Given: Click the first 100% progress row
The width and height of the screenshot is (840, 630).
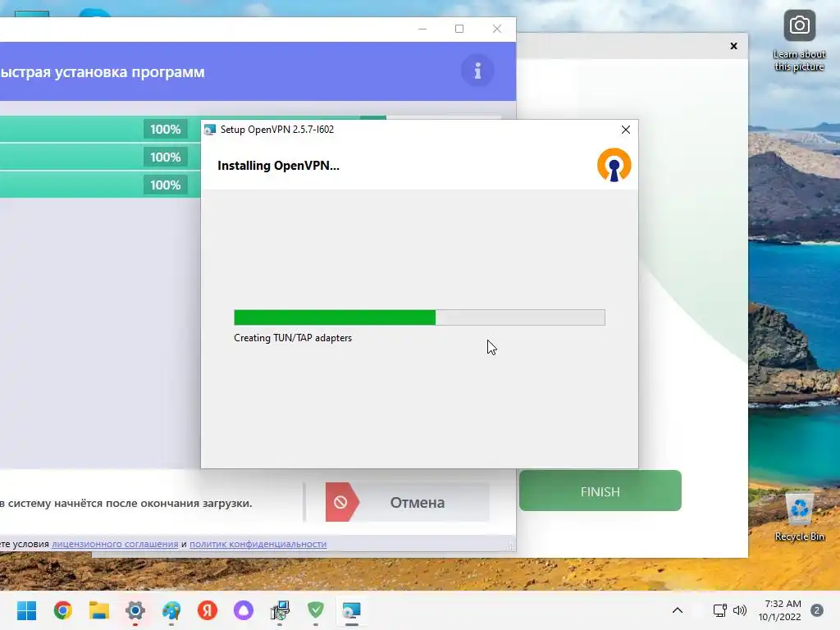Looking at the screenshot, I should point(99,129).
